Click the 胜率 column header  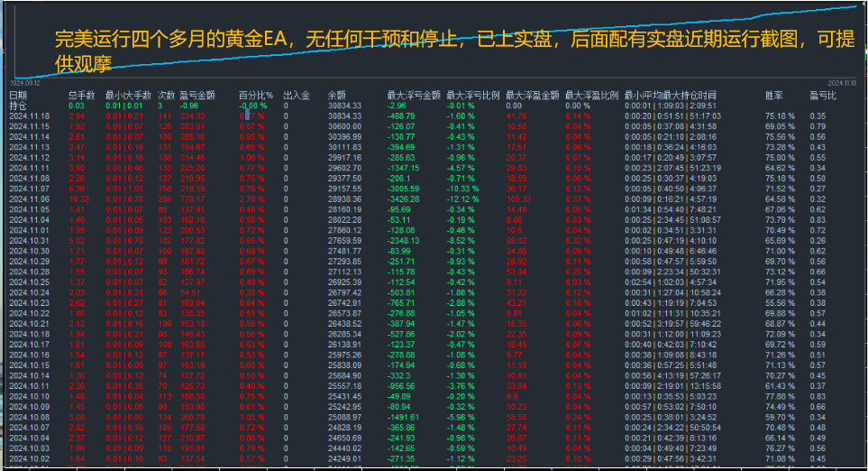pos(774,96)
